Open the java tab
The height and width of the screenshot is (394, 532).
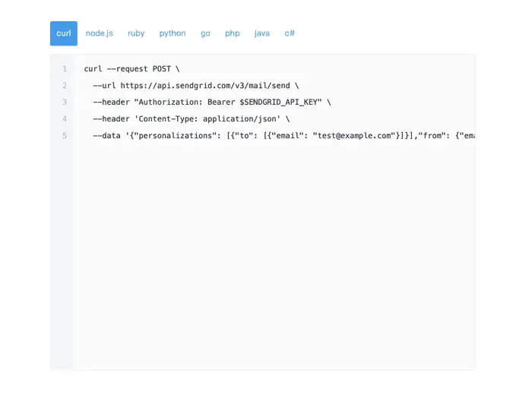pos(262,33)
